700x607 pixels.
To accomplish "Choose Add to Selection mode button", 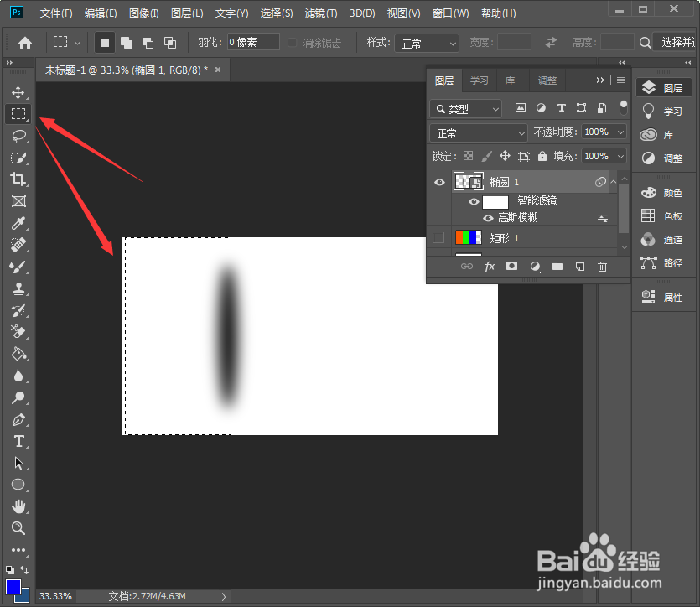I will [127, 43].
